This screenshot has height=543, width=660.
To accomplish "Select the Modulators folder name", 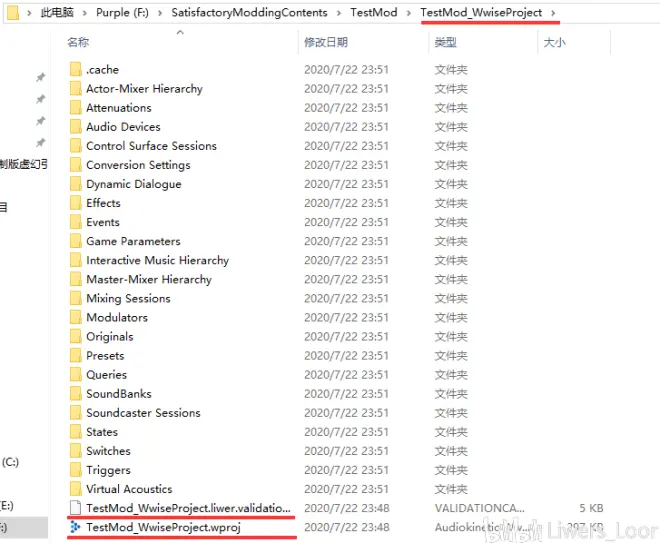I will (x=117, y=317).
